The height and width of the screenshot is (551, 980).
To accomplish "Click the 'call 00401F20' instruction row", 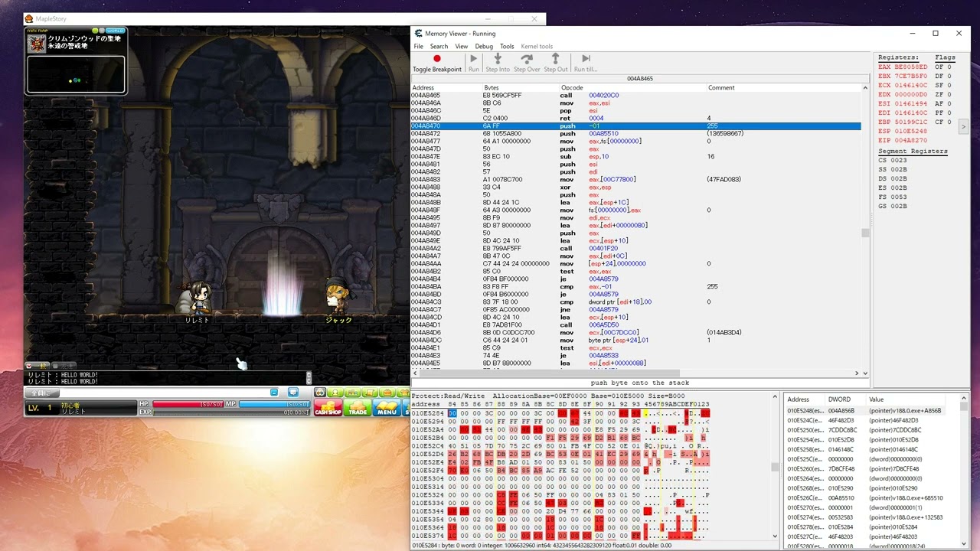I will coord(635,248).
